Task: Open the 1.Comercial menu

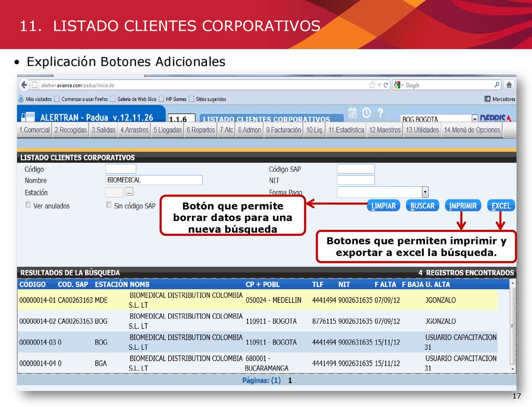Action: [34, 130]
